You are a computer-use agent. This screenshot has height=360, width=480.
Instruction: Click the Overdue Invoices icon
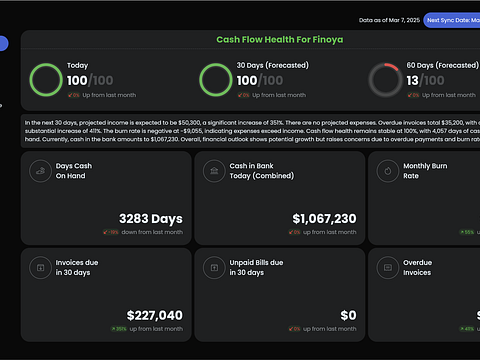point(388,268)
